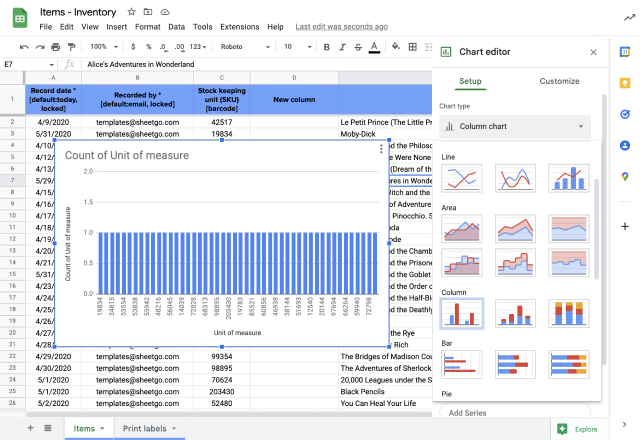Click the Undo toolbar icon

[x=24, y=47]
